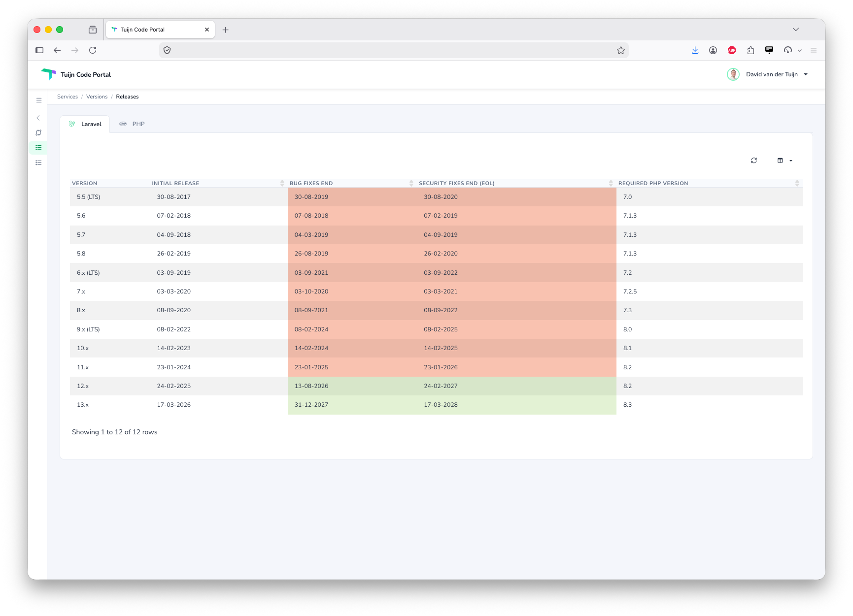The image size is (853, 616).
Task: Select the Tuijn Code Portal browser tab
Action: point(160,30)
